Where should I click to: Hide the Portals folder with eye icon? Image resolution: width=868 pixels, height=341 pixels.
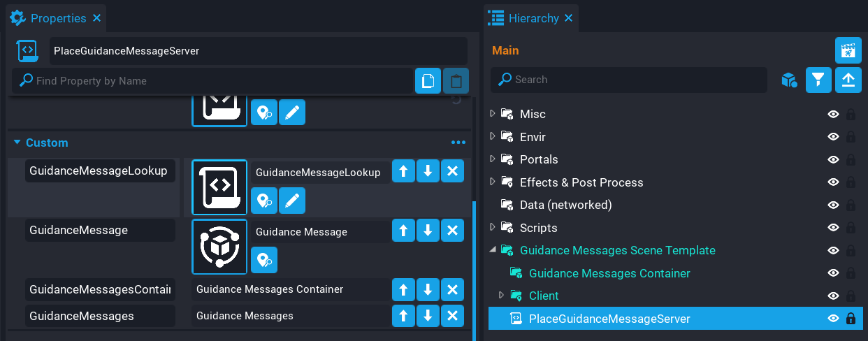pos(833,159)
